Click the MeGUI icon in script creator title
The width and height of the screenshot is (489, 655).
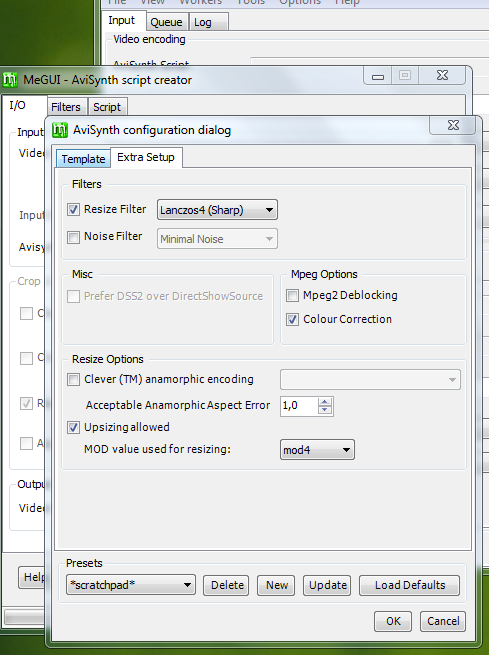pos(10,79)
